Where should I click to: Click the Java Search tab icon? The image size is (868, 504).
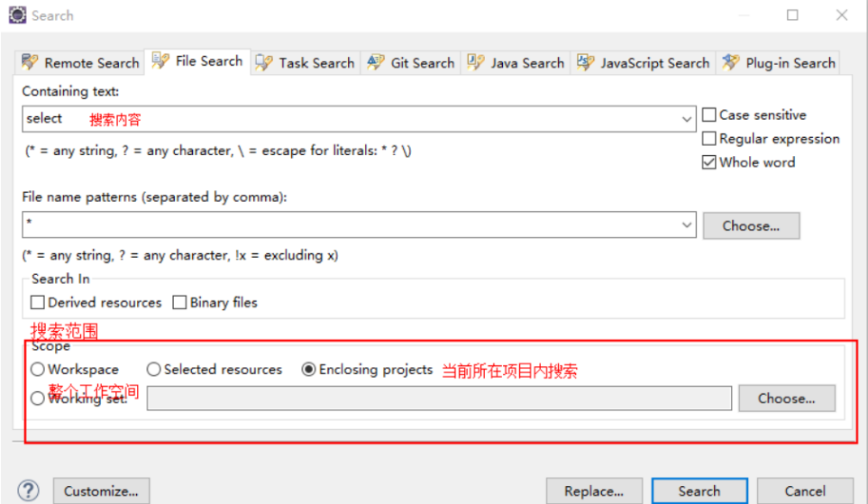(476, 62)
